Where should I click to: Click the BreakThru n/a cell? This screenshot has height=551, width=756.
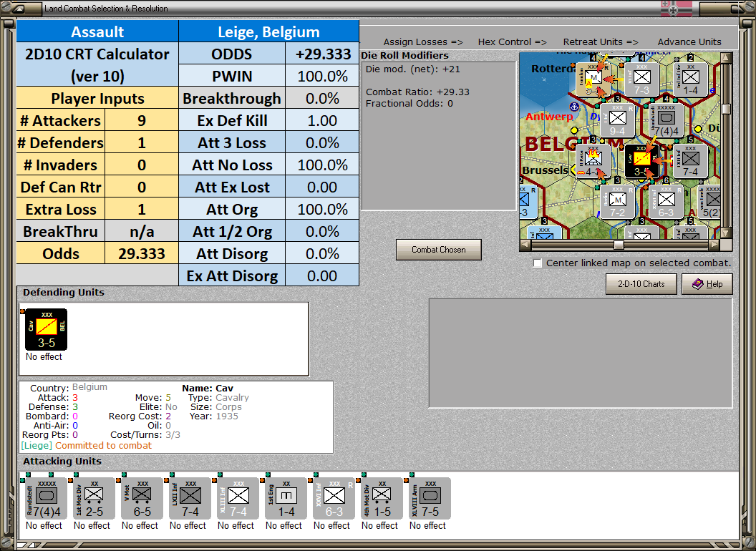142,231
